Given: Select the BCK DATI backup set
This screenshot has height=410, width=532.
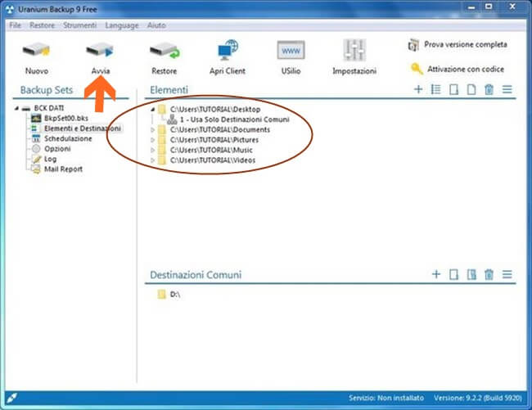Looking at the screenshot, I should [x=48, y=108].
